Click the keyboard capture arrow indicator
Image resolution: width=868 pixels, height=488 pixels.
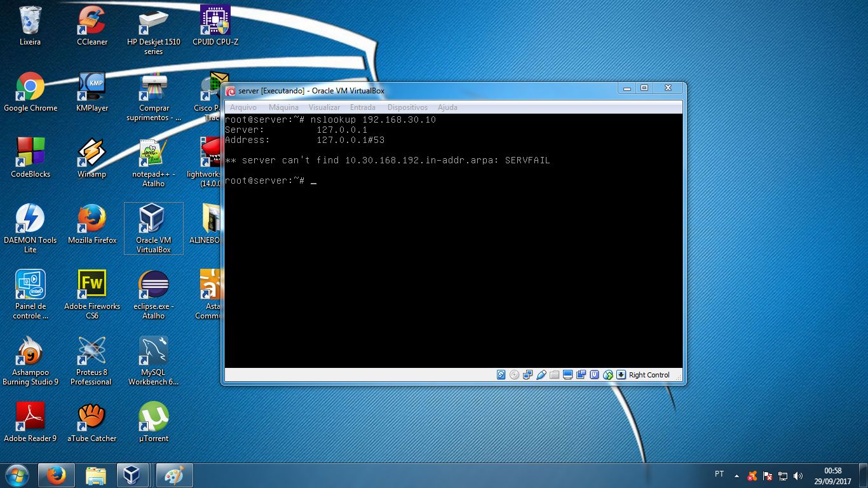(x=621, y=375)
